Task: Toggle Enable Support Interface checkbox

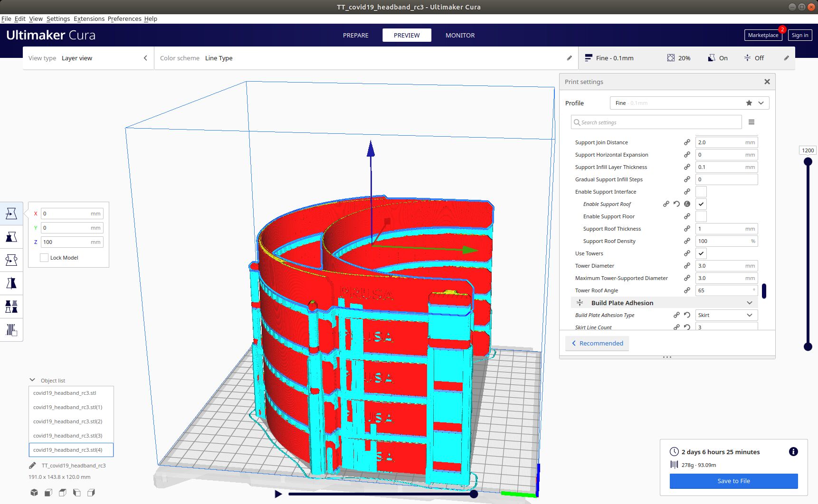Action: [701, 192]
